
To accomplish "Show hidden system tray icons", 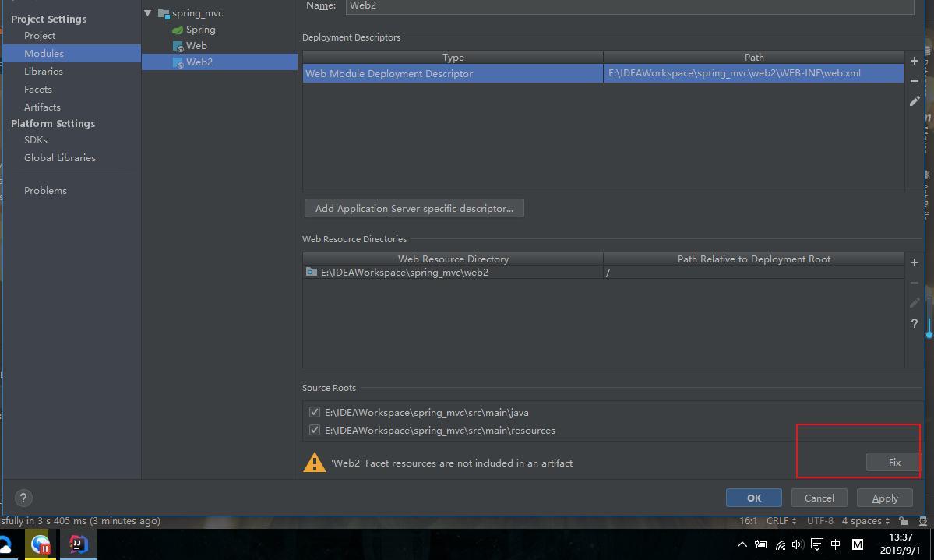I will (x=742, y=544).
